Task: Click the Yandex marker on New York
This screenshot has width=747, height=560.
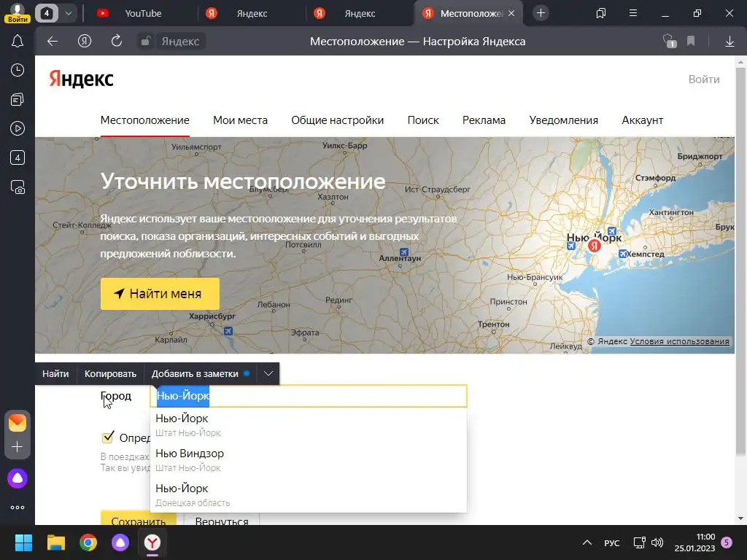Action: [594, 246]
